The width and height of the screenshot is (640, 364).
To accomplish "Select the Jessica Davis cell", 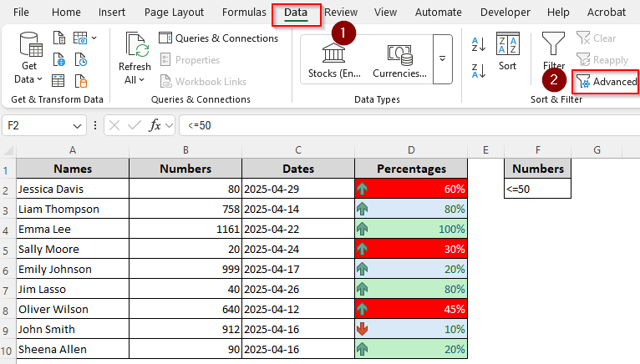I will 73,189.
